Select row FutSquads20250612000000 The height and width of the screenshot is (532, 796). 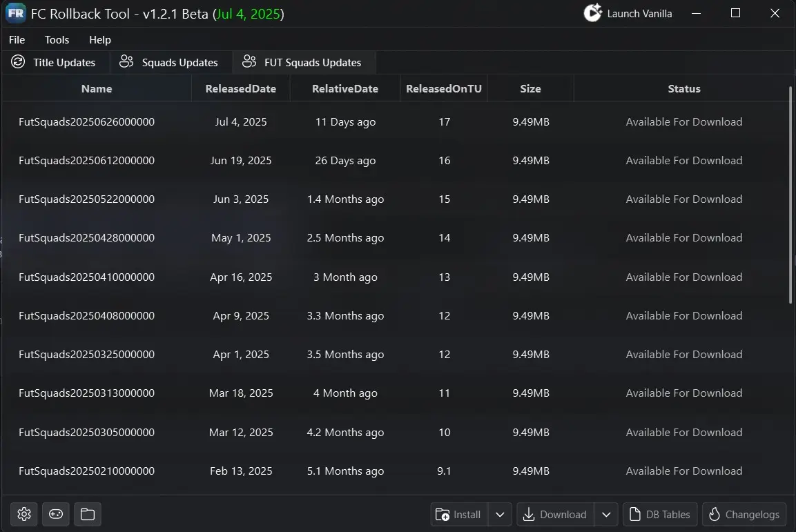(395, 160)
